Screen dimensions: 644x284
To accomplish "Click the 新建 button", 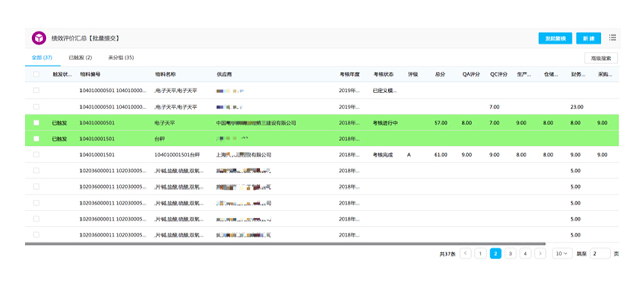I will click(589, 39).
